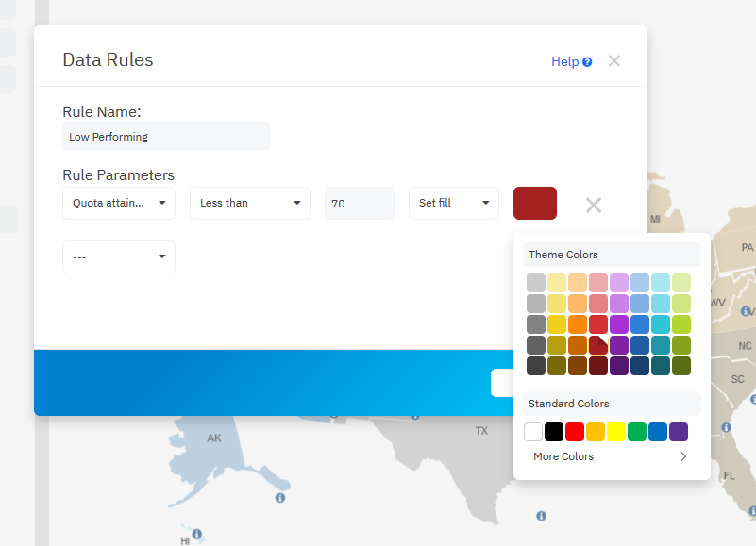The height and width of the screenshot is (546, 756).
Task: Click the info icon below Texas
Action: coord(541,516)
